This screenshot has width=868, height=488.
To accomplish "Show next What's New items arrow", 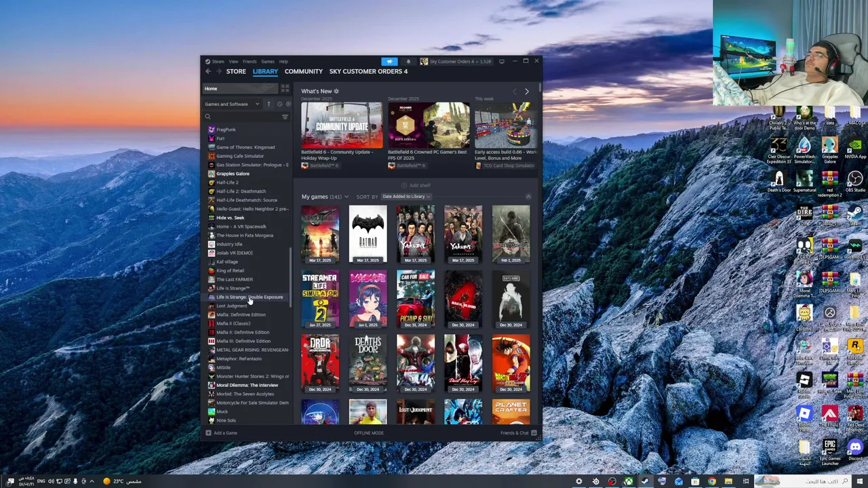I will point(527,91).
